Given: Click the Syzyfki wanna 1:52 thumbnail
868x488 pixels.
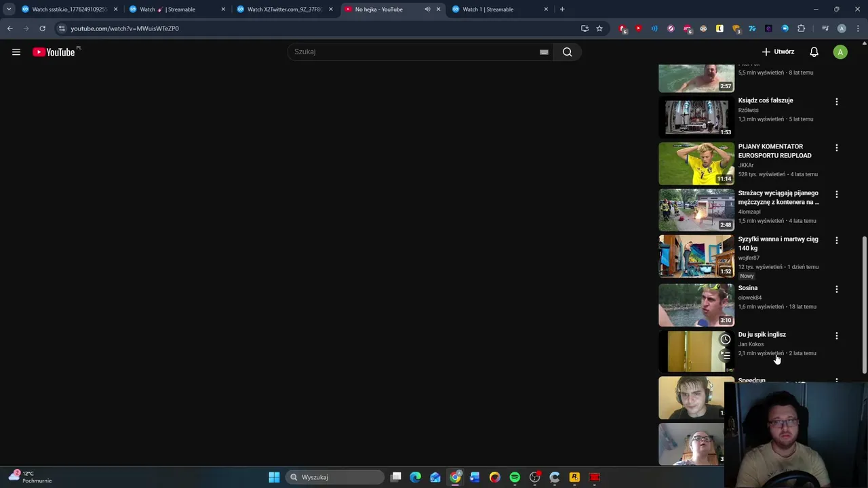Looking at the screenshot, I should (696, 256).
